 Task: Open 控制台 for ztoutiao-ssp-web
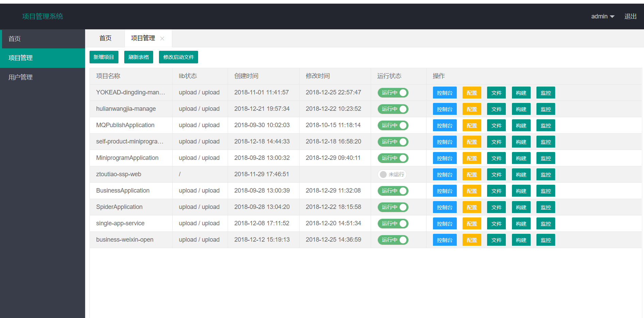tap(445, 175)
